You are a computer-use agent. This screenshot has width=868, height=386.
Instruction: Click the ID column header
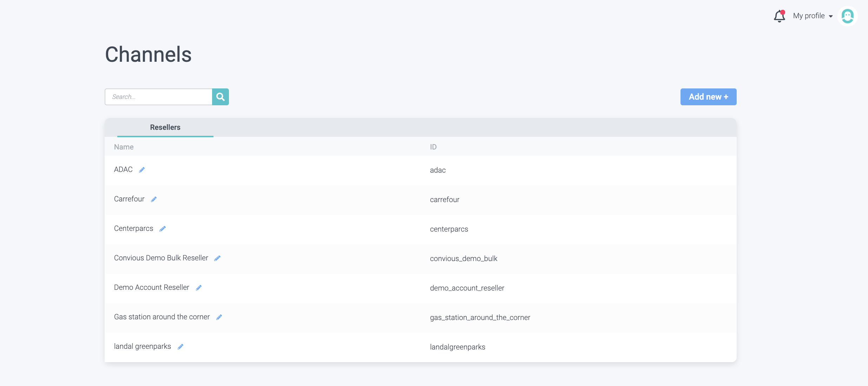coord(433,147)
